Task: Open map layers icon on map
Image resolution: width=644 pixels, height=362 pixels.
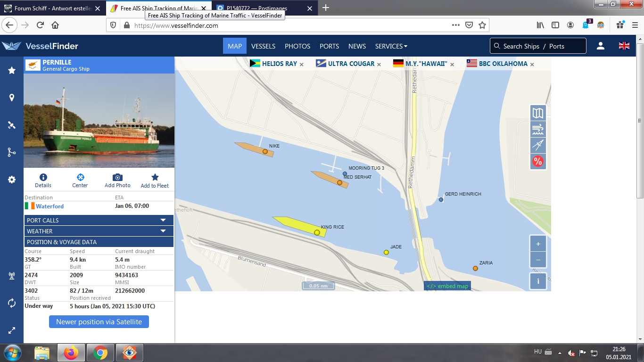Action: [x=538, y=113]
